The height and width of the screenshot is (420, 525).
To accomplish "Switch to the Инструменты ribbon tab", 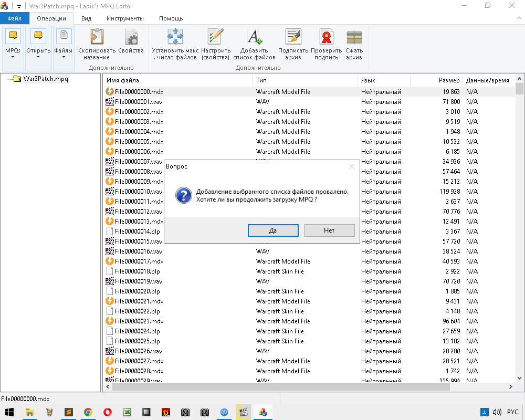I will pos(125,18).
